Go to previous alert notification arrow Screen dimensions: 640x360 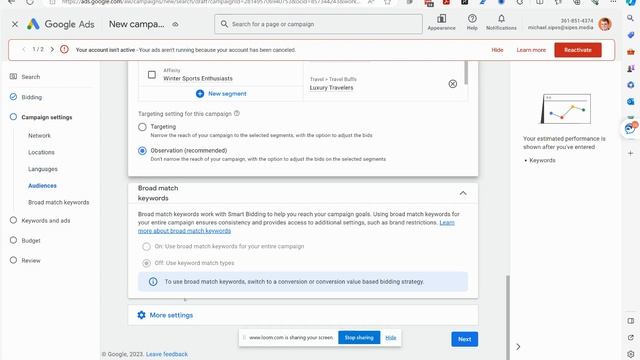pos(24,49)
